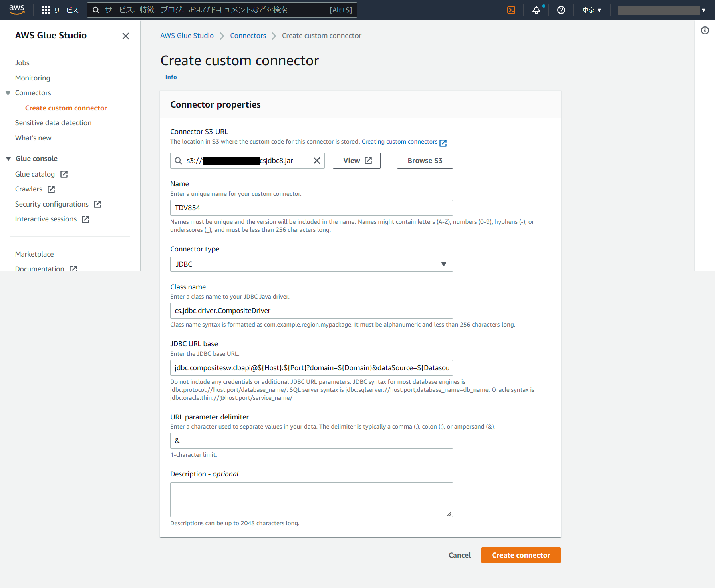This screenshot has width=715, height=588.
Task: Click the Security configurations external link icon
Action: (x=97, y=204)
